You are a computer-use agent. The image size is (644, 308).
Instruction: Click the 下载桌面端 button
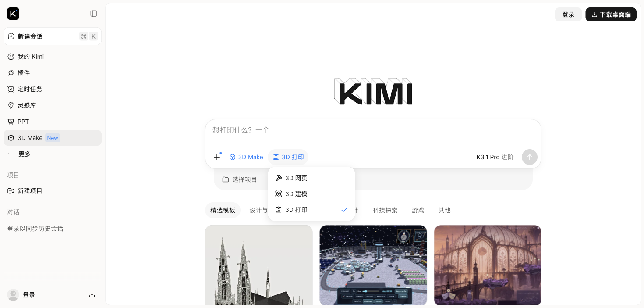point(611,14)
